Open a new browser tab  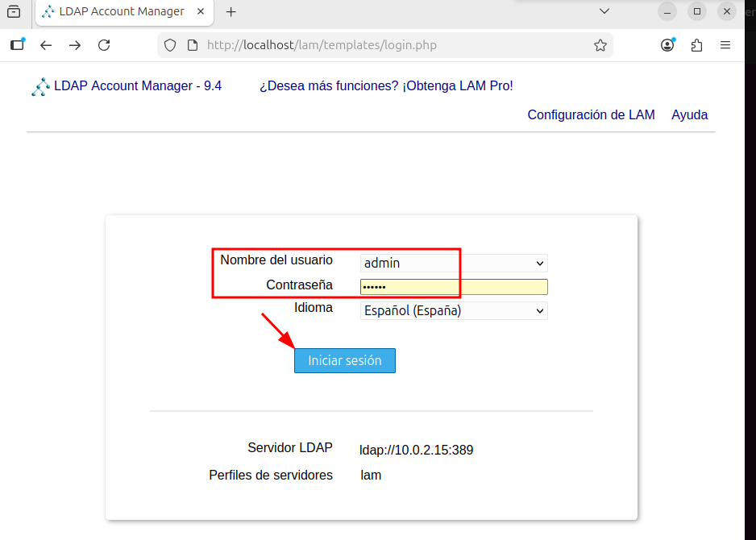click(x=231, y=12)
